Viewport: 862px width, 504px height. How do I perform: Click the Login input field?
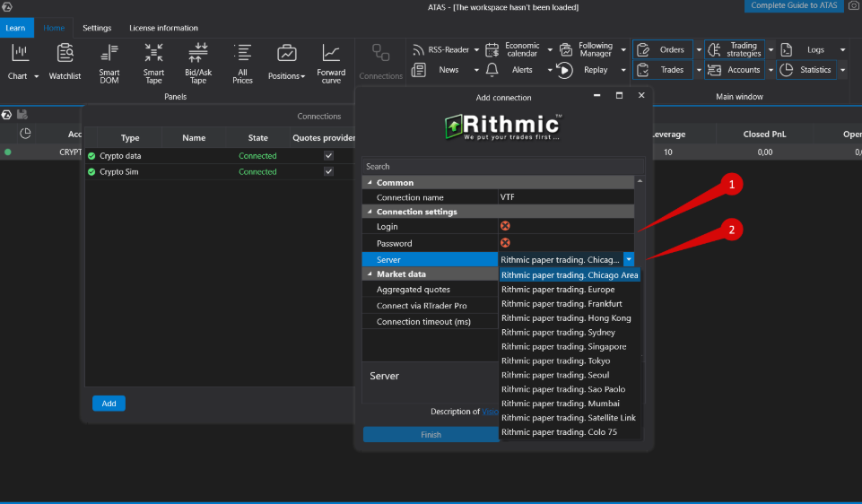tap(566, 226)
